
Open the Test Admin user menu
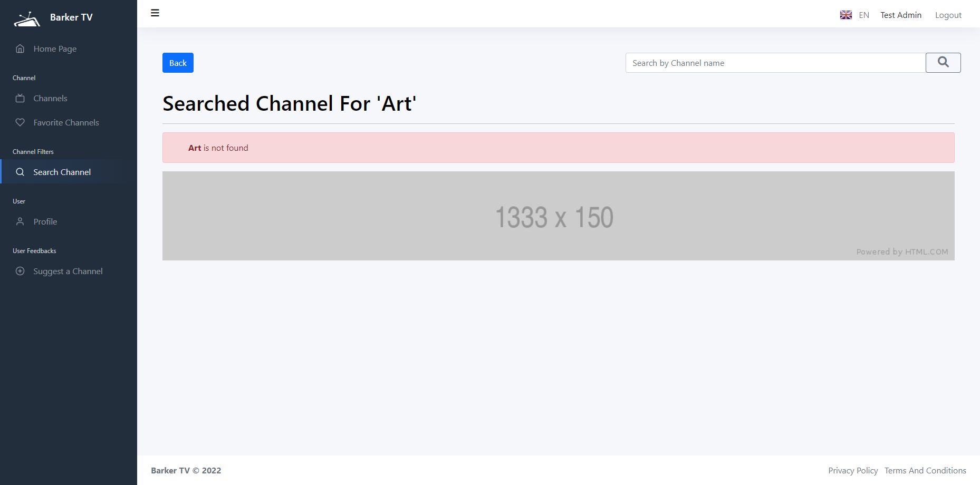[901, 15]
